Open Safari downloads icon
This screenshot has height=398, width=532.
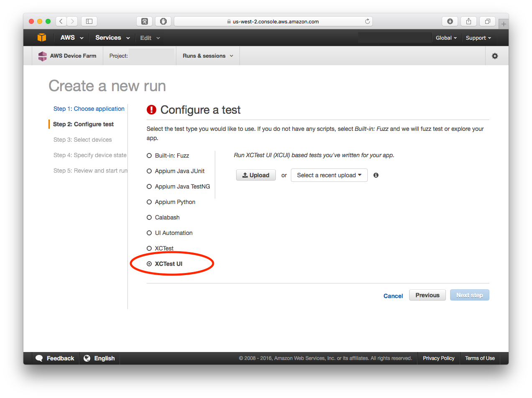point(450,21)
